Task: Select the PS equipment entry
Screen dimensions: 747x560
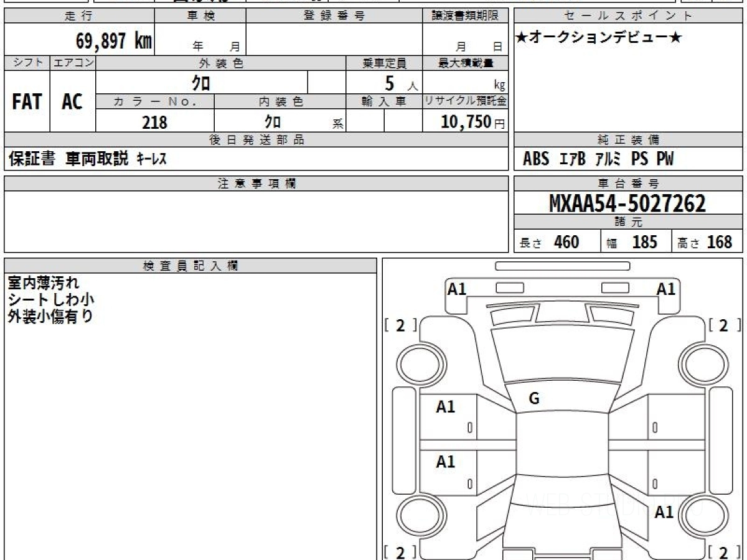Action: (x=640, y=159)
